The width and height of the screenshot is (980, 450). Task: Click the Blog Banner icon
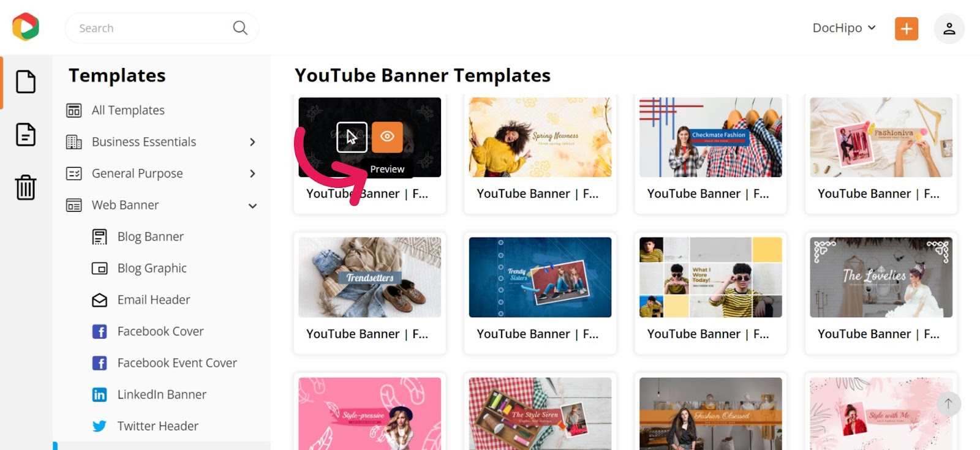(99, 237)
